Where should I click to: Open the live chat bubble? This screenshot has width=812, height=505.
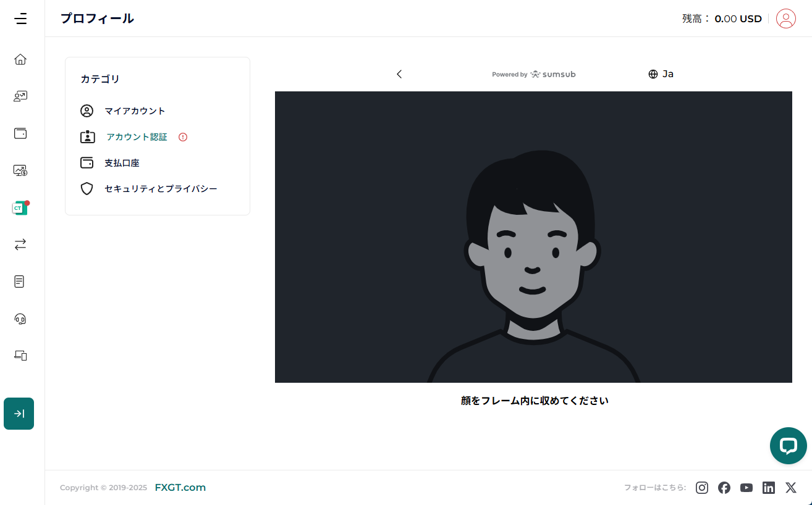click(x=788, y=446)
